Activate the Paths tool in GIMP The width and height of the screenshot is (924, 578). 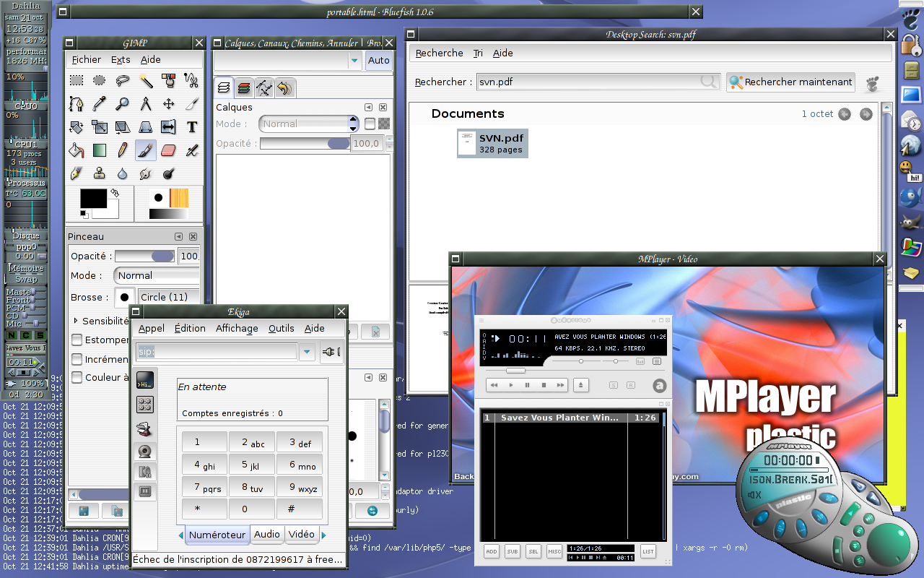point(77,103)
